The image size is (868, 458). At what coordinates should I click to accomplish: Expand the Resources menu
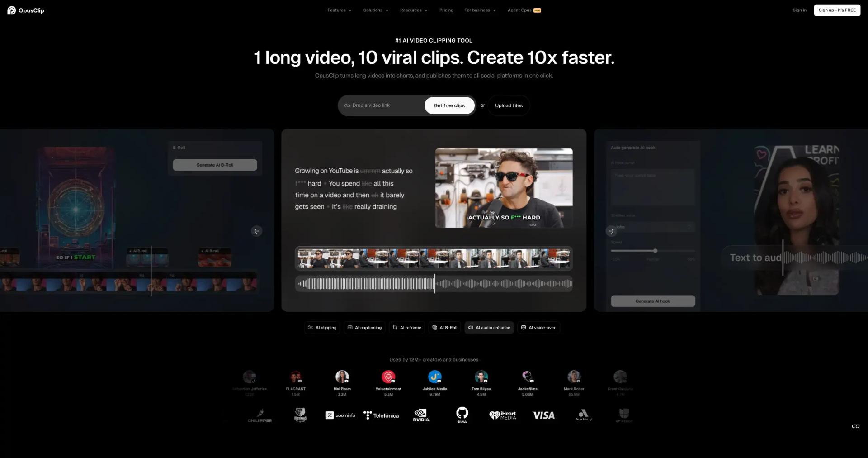tap(413, 10)
